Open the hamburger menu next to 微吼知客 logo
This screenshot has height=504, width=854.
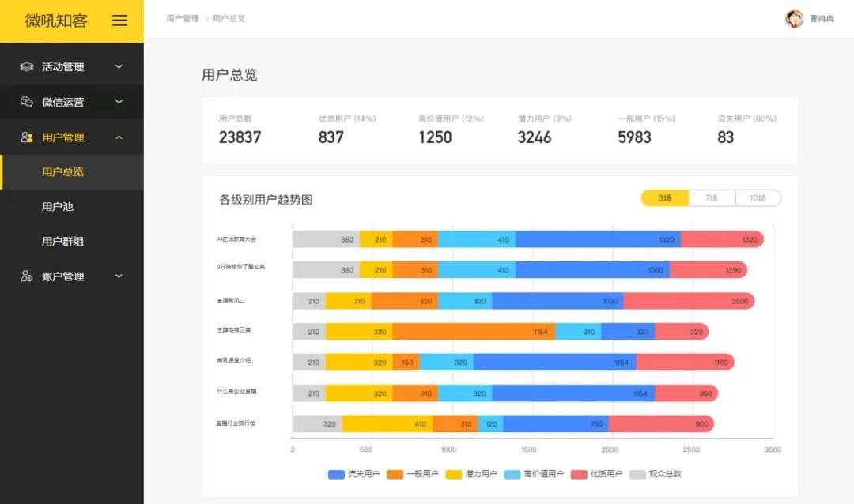coord(119,21)
